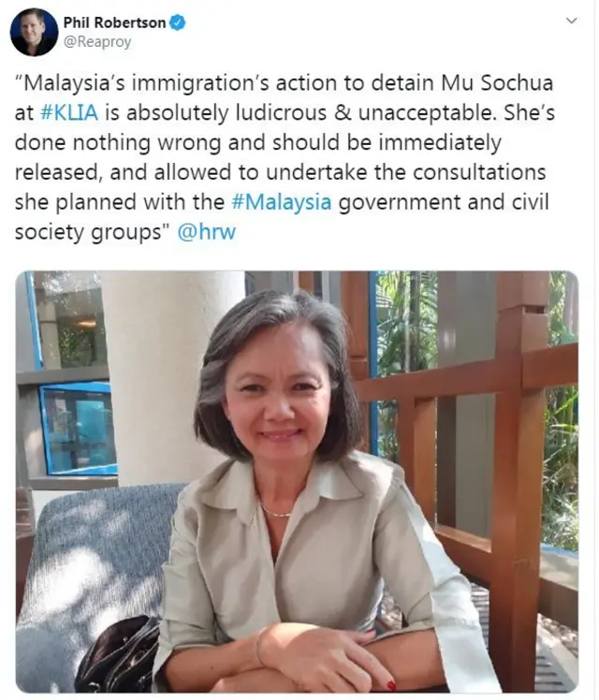Screen dimensions: 599x700
Task: Open the Phil Robertson display name
Action: (x=114, y=22)
